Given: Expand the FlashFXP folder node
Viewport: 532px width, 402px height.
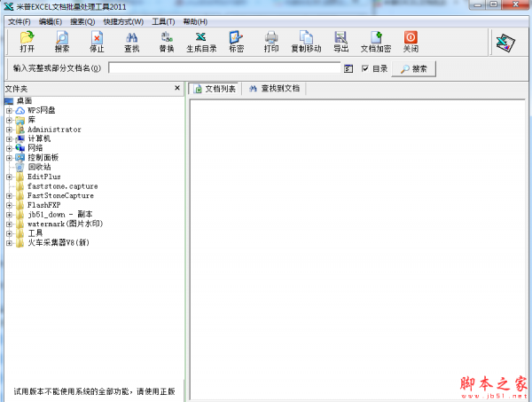Looking at the screenshot, I should tap(9, 205).
